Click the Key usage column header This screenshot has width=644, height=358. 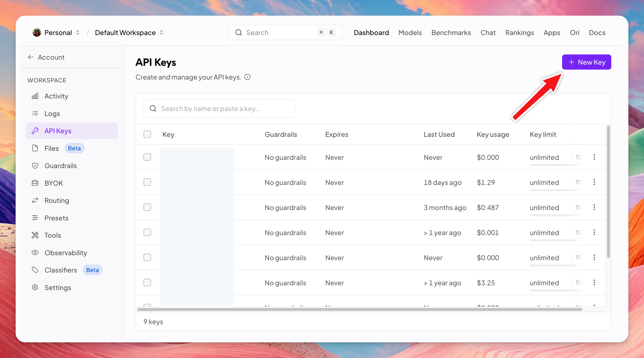tap(493, 134)
